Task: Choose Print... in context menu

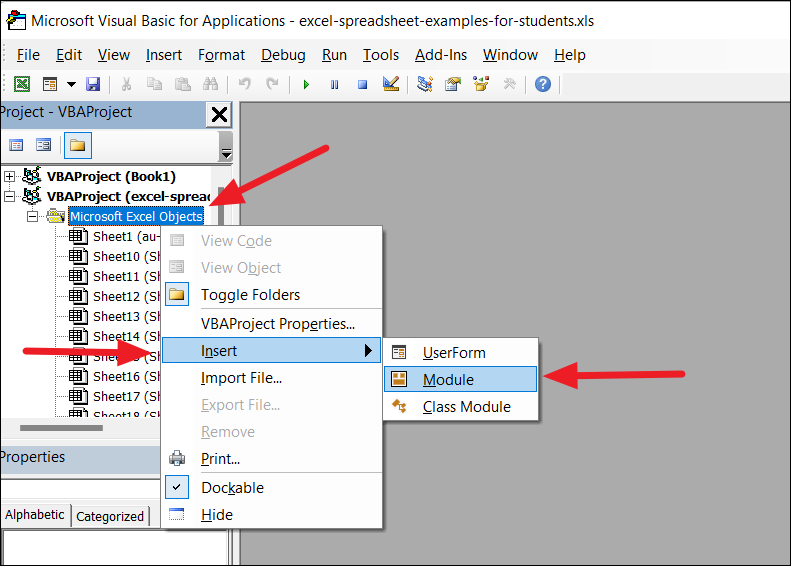Action: point(271,459)
